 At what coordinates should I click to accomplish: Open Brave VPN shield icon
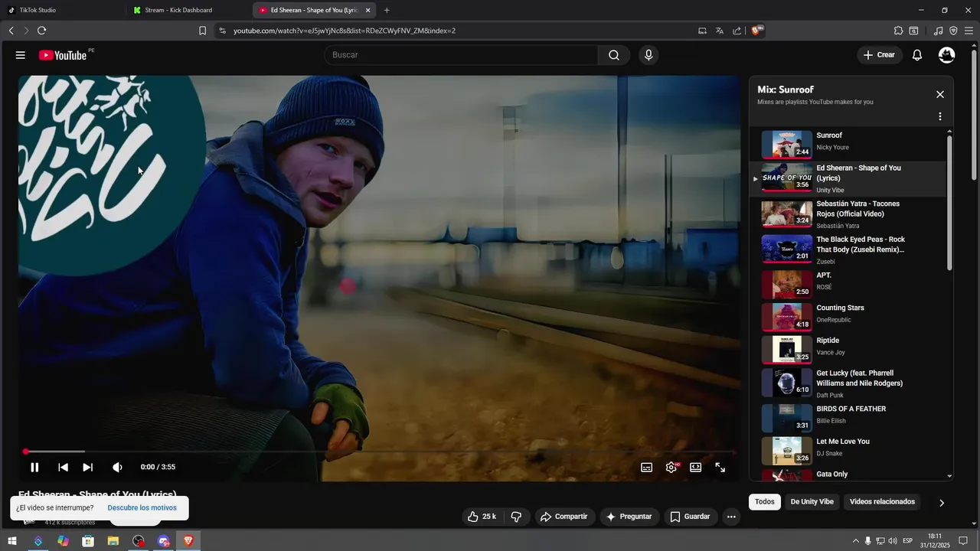(x=953, y=31)
